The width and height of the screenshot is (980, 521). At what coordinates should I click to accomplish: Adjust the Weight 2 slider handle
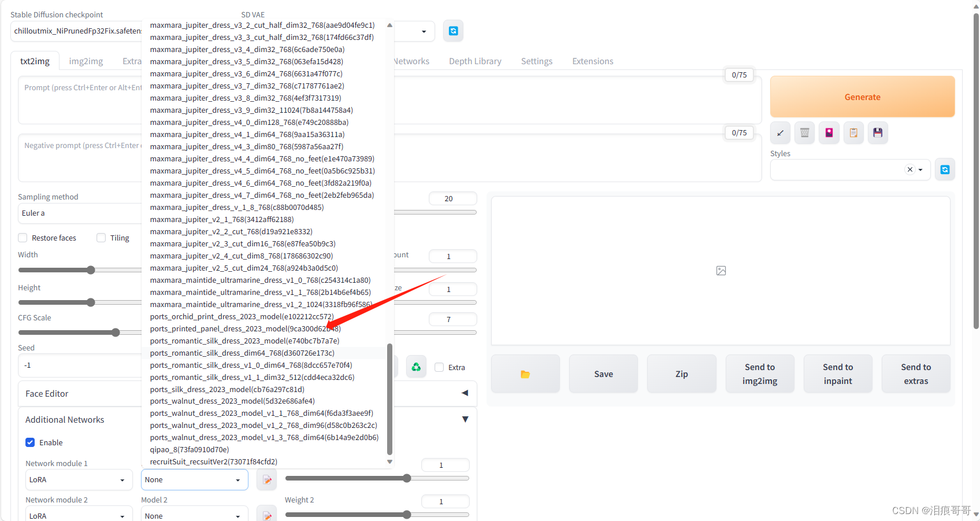pos(407,515)
